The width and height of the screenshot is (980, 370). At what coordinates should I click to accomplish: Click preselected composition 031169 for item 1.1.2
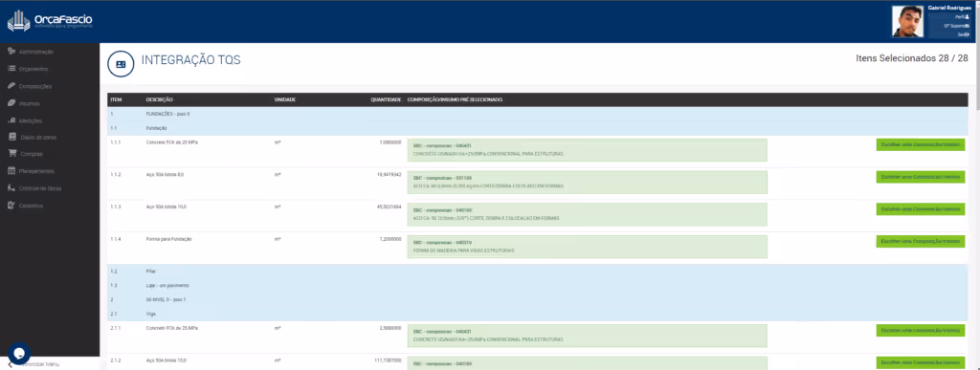(x=587, y=183)
